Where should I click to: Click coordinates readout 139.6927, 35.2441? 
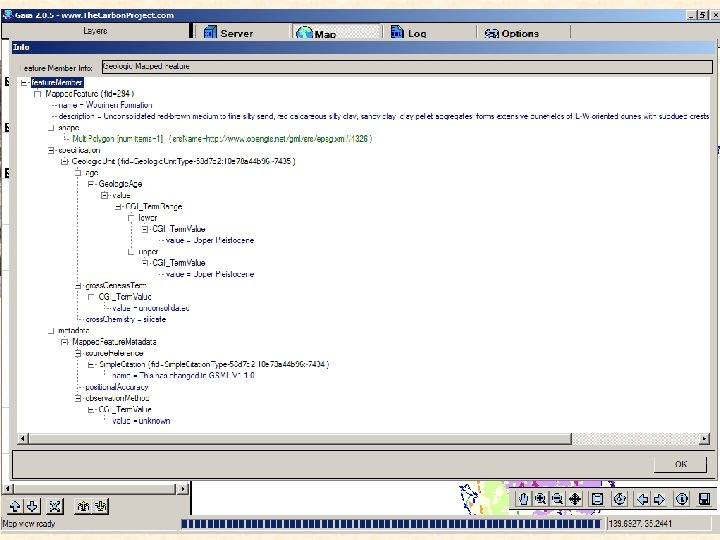pos(640,523)
